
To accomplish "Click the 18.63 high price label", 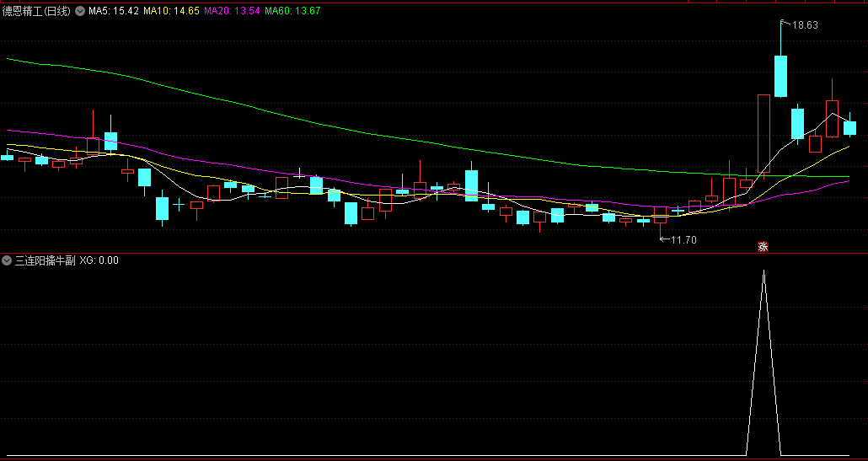I will click(805, 25).
